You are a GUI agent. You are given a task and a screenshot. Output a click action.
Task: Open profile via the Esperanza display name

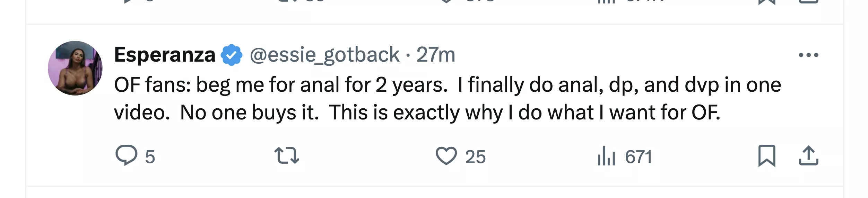tap(165, 55)
